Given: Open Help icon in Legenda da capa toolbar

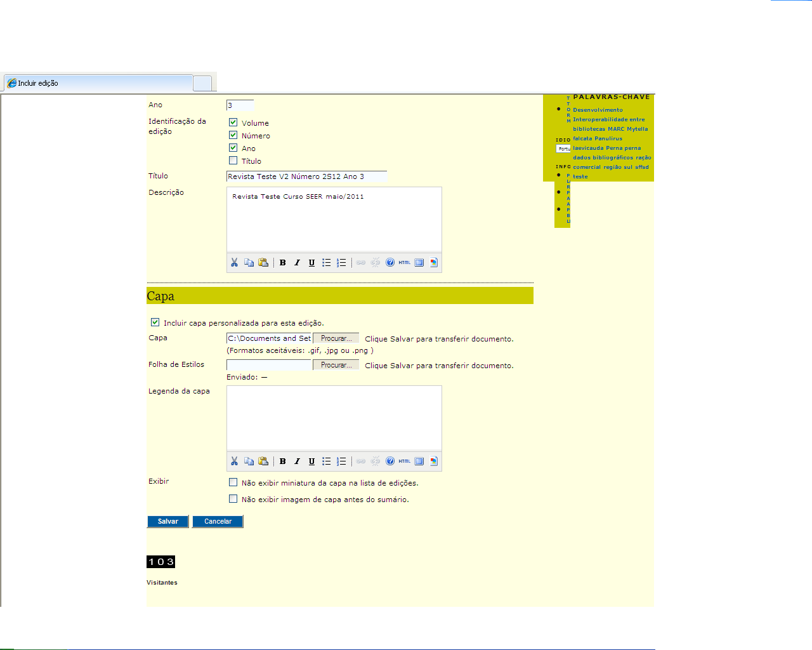Looking at the screenshot, I should [x=390, y=461].
